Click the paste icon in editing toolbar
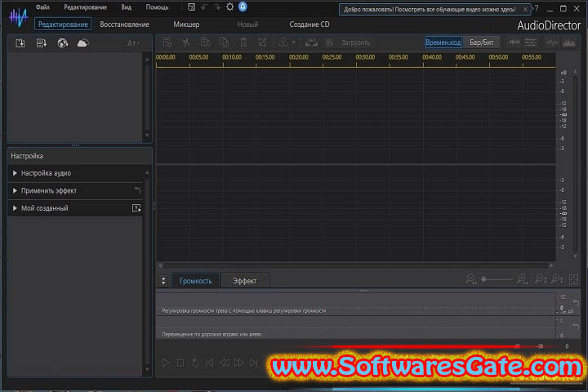Image resolution: width=588 pixels, height=392 pixels. pyautogui.click(x=224, y=42)
